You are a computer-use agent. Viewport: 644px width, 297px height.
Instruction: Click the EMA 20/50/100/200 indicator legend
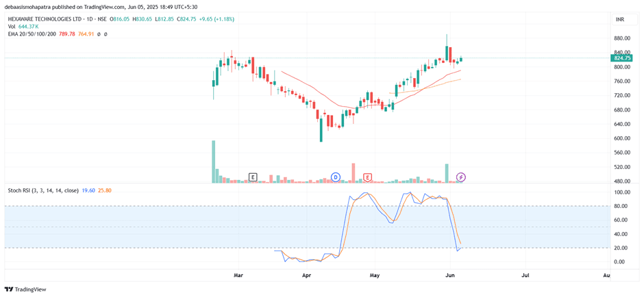[34, 34]
